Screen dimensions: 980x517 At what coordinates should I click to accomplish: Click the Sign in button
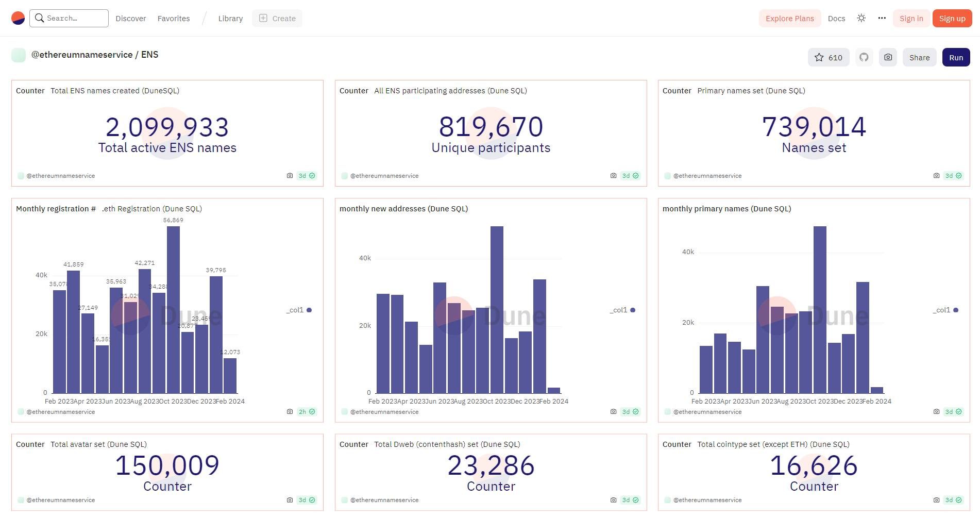pos(911,18)
